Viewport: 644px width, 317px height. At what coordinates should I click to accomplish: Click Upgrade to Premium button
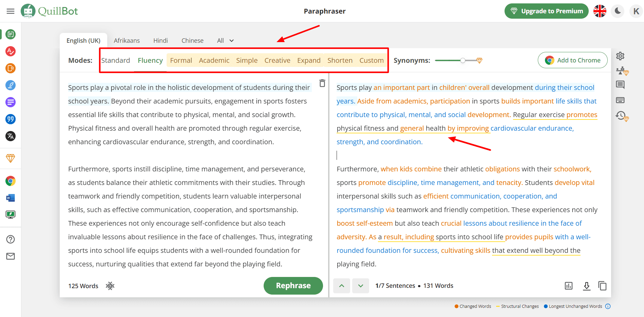coord(546,11)
